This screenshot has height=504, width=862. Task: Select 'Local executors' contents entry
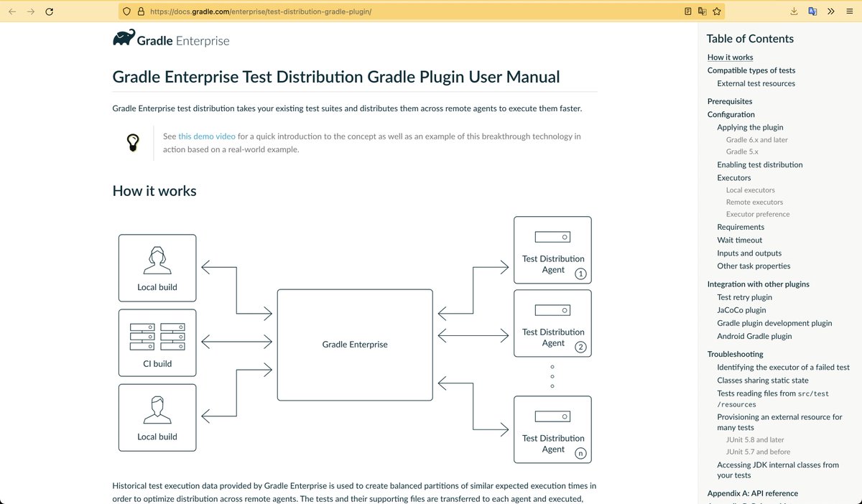coord(751,190)
